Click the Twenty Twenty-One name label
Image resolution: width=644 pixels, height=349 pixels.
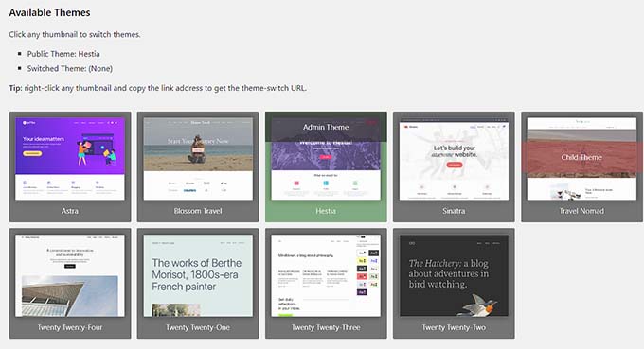(198, 327)
